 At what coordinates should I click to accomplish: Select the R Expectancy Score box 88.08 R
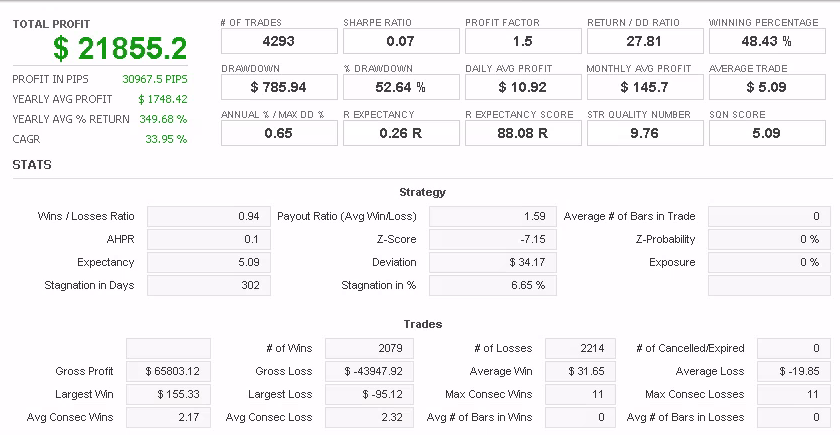coord(523,133)
